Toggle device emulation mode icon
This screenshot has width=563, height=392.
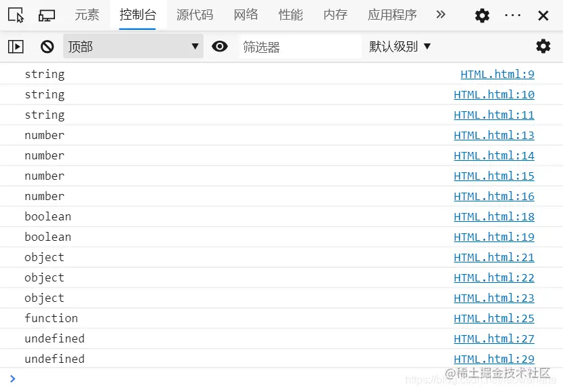[x=47, y=16]
